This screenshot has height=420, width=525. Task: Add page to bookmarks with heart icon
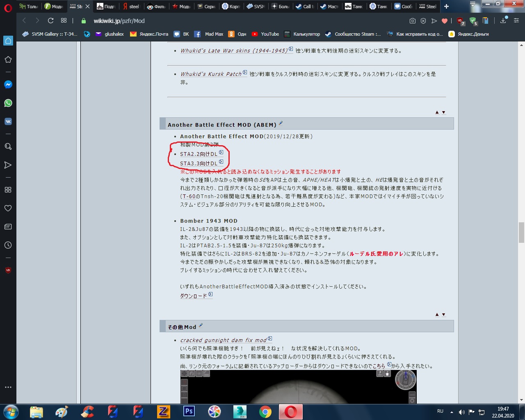pyautogui.click(x=444, y=21)
